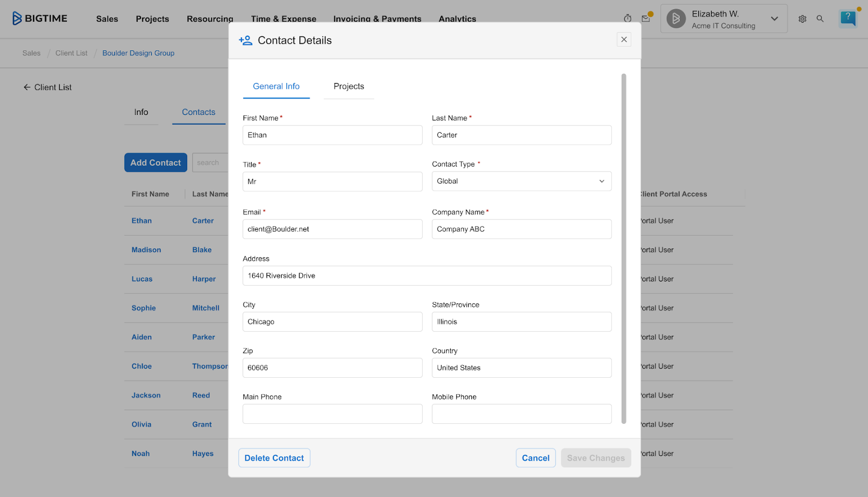Open search with the magnifier icon
868x497 pixels.
[x=820, y=18]
